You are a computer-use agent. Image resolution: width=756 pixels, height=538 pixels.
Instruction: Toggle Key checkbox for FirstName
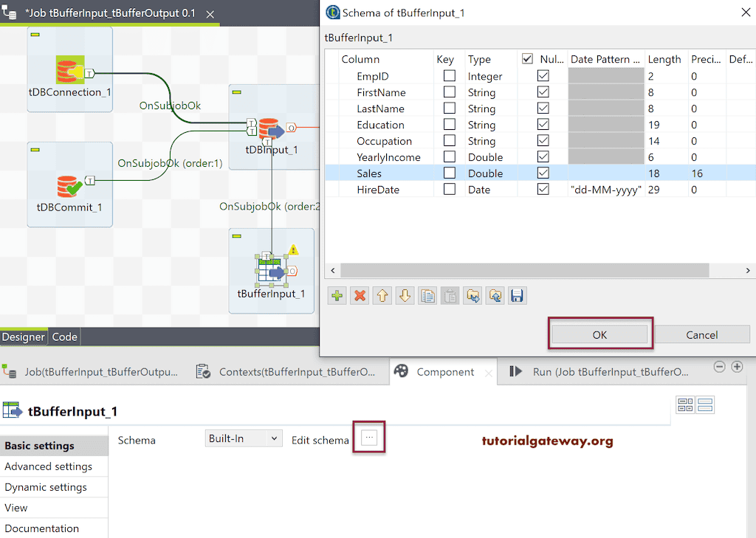pyautogui.click(x=450, y=92)
